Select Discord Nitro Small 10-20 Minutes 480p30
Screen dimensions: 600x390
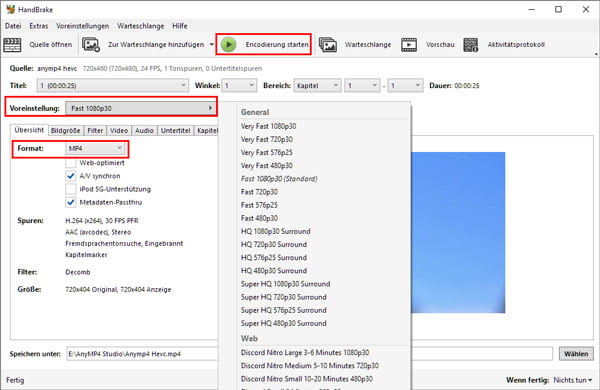pos(307,379)
